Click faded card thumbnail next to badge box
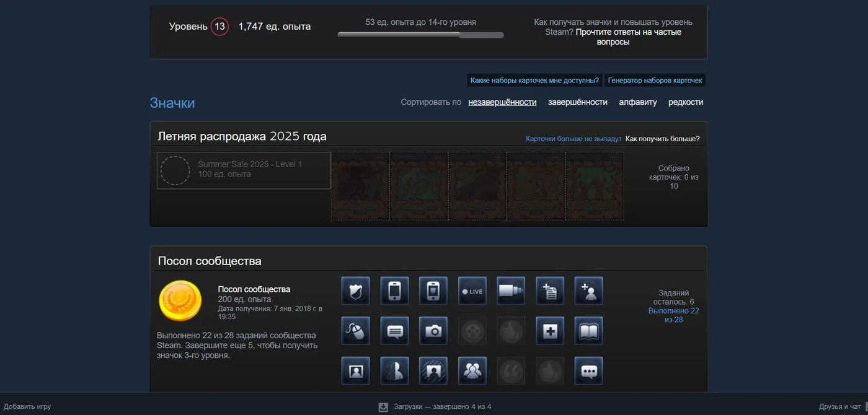Screen dimensions: 868x415 pyautogui.click(x=360, y=186)
